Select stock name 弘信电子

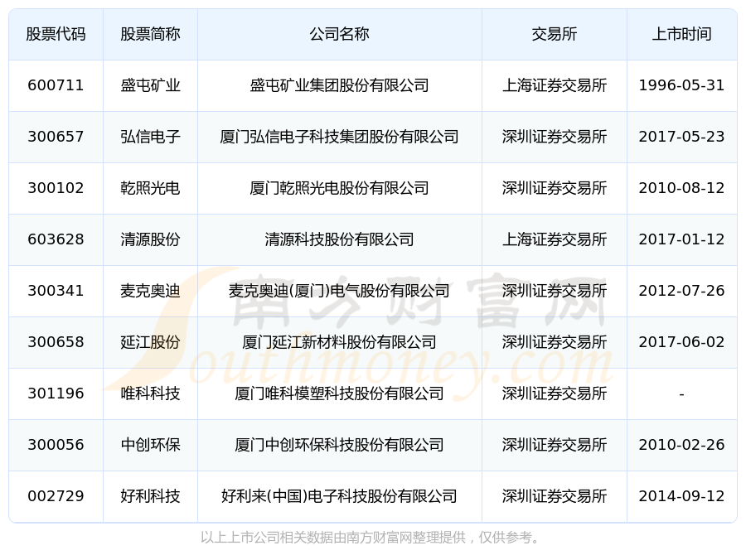[150, 137]
